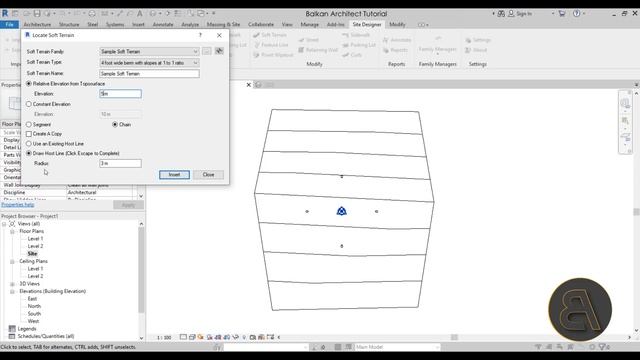Switch to the Collaborate ribbon tab
Image resolution: width=640 pixels, height=360 pixels.
[261, 24]
